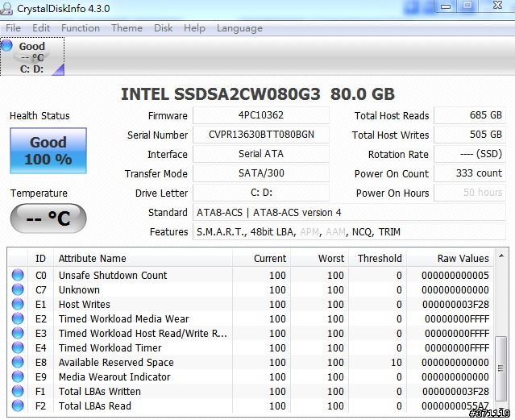The height and width of the screenshot is (420, 515).
Task: Click Power On Count value 333 count
Action: pos(470,173)
